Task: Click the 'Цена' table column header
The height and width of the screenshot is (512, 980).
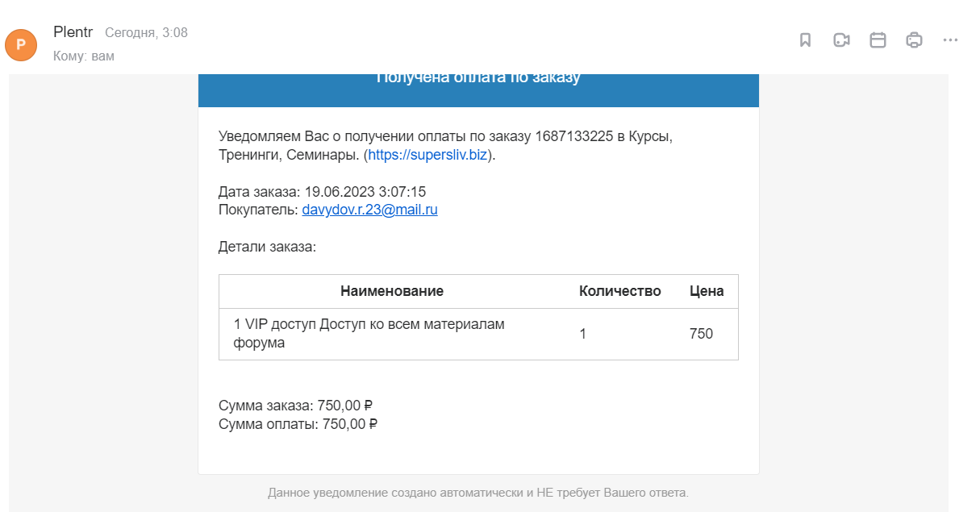Action: (x=707, y=291)
